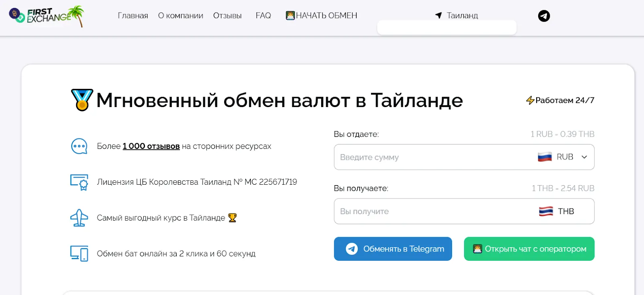Select the THB currency label
This screenshot has width=644, height=295.
pos(566,211)
